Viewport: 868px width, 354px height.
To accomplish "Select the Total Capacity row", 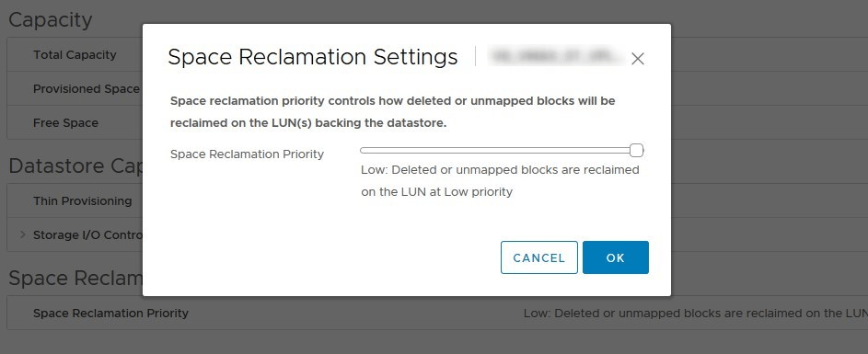I will [75, 55].
